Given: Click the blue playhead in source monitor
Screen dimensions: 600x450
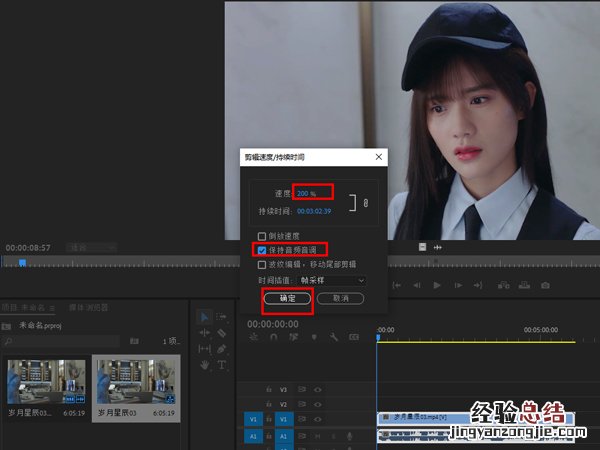Looking at the screenshot, I should [x=22, y=262].
